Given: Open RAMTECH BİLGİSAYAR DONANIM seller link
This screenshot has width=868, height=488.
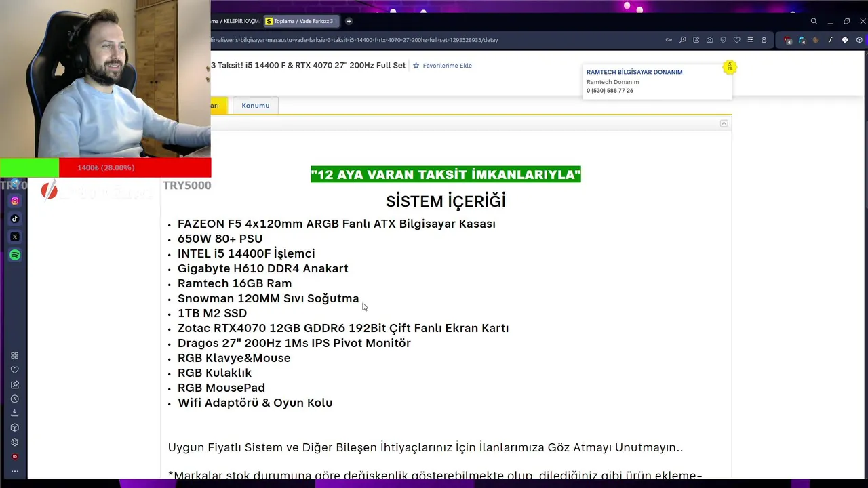Looking at the screenshot, I should pyautogui.click(x=634, y=72).
